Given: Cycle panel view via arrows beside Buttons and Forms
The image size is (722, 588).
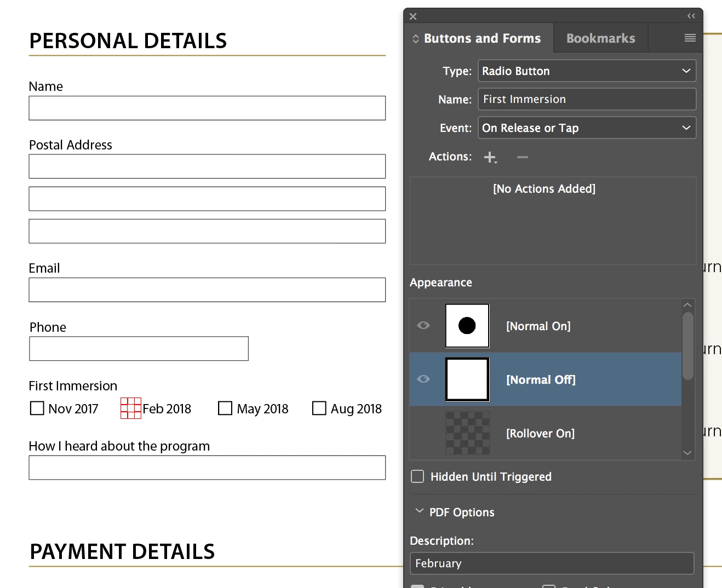Looking at the screenshot, I should [x=416, y=38].
